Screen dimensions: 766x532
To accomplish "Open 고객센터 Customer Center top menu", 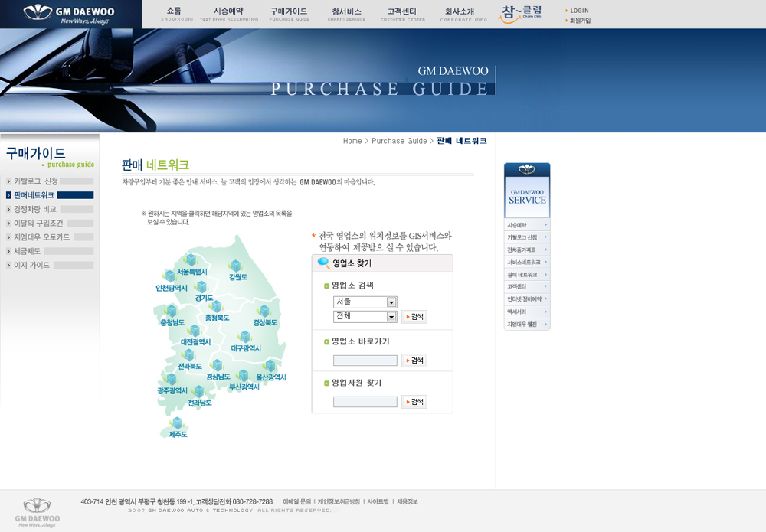I will (x=402, y=14).
